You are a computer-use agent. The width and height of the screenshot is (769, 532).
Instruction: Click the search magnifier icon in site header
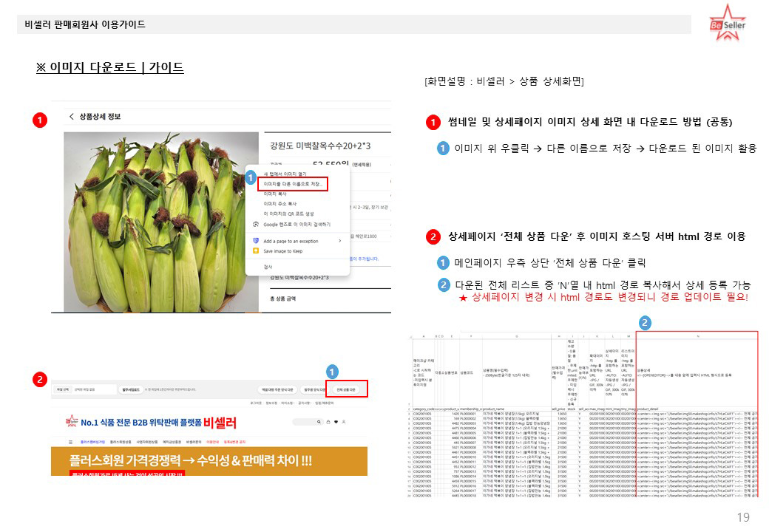[319, 422]
